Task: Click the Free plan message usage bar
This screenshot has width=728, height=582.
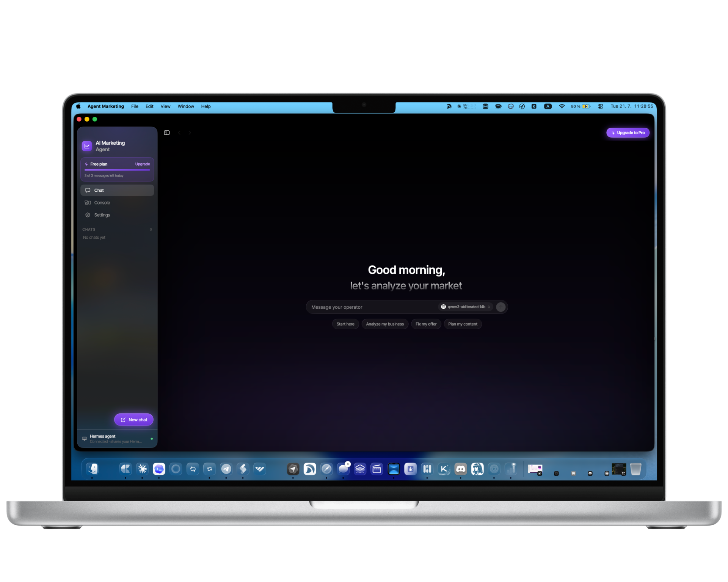Action: (x=117, y=170)
